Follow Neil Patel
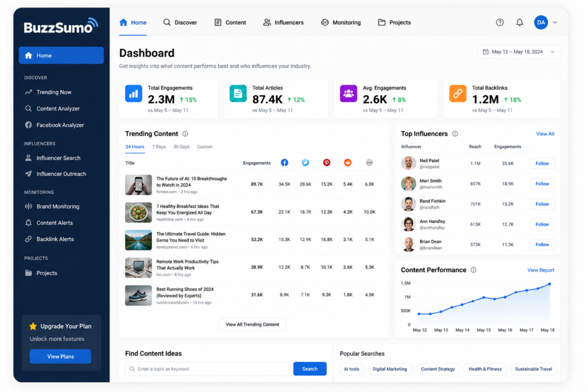Image resolution: width=588 pixels, height=392 pixels. click(542, 164)
